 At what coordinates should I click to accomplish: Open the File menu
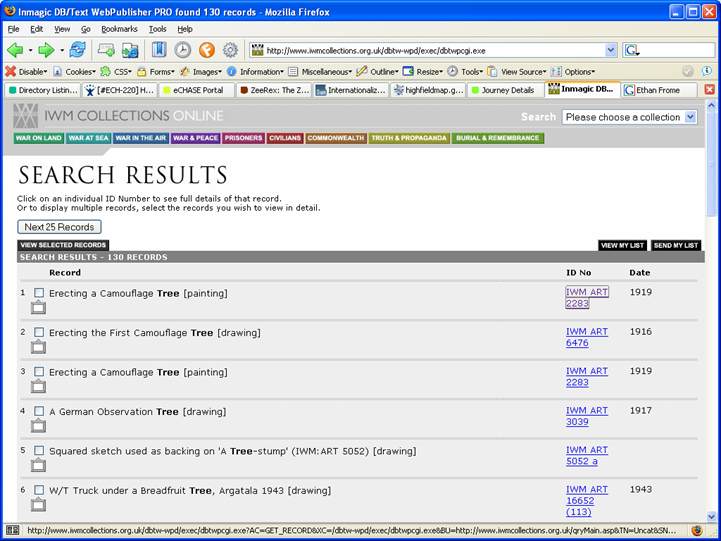click(x=13, y=29)
